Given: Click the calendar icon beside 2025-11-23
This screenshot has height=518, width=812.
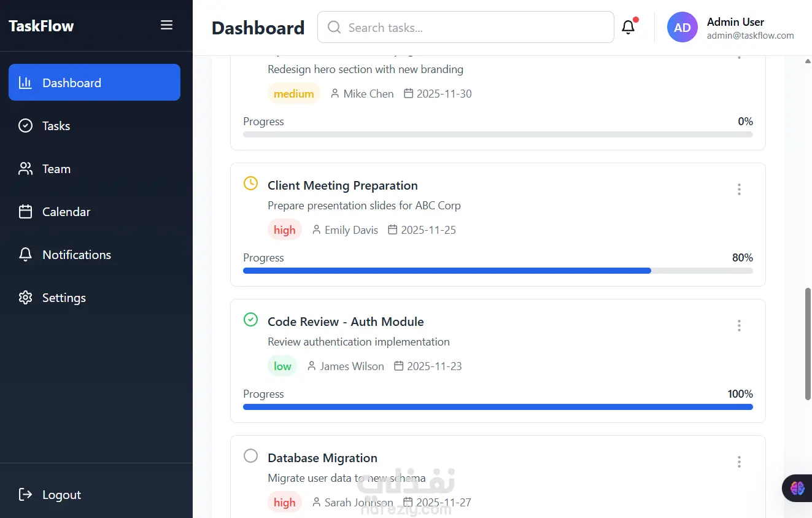Looking at the screenshot, I should [x=399, y=366].
